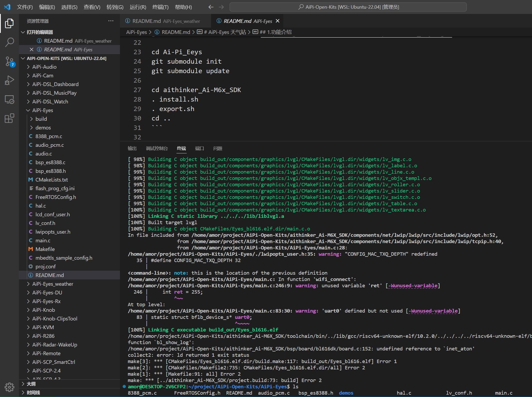This screenshot has width=532, height=397.
Task: Open proj.conf in the file tree
Action: pyautogui.click(x=69, y=267)
